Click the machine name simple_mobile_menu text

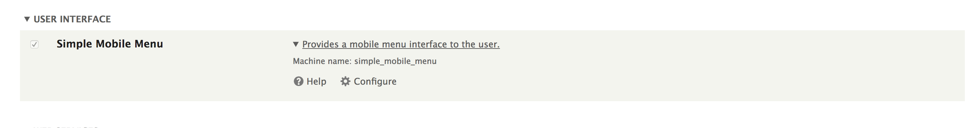click(x=395, y=61)
